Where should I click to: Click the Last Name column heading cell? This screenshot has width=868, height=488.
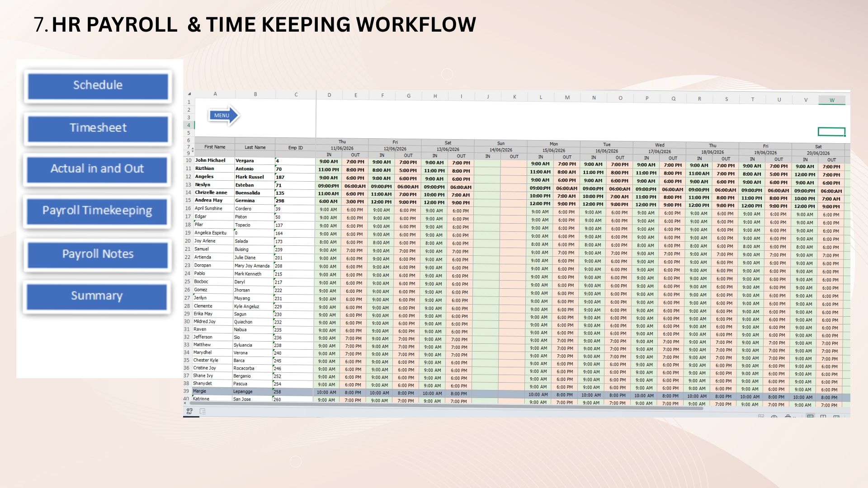[255, 147]
